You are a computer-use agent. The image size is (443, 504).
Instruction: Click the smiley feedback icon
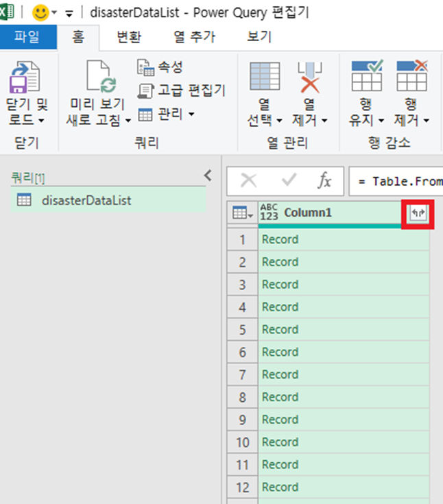pos(40,13)
